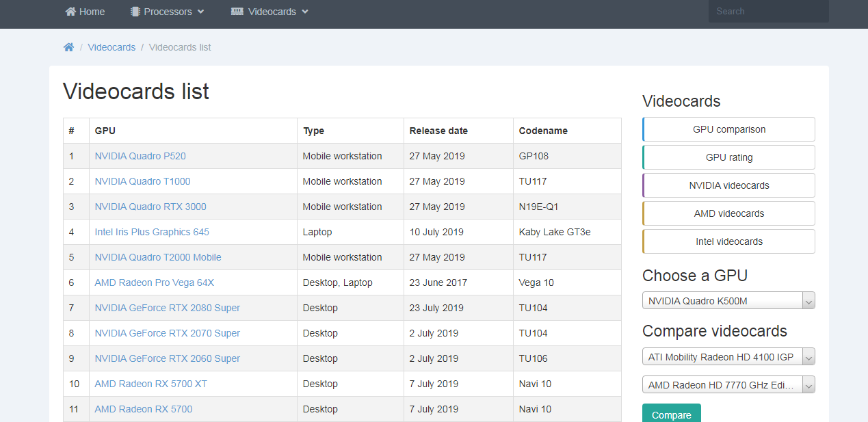Click the GPU column header
The image size is (868, 422).
(x=193, y=131)
